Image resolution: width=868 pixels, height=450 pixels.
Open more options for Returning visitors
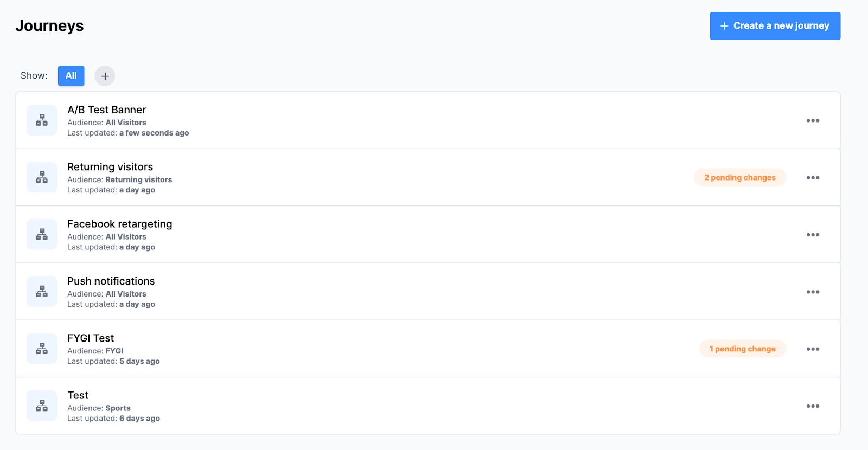(813, 178)
